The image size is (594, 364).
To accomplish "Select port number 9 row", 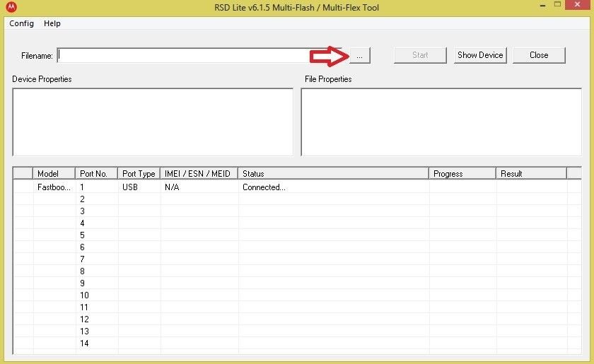I will (x=297, y=283).
